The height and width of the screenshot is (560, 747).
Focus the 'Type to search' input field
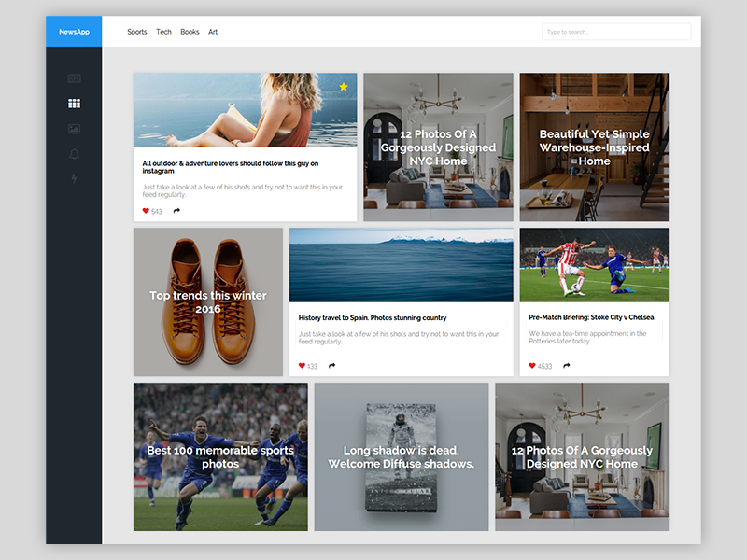[616, 32]
